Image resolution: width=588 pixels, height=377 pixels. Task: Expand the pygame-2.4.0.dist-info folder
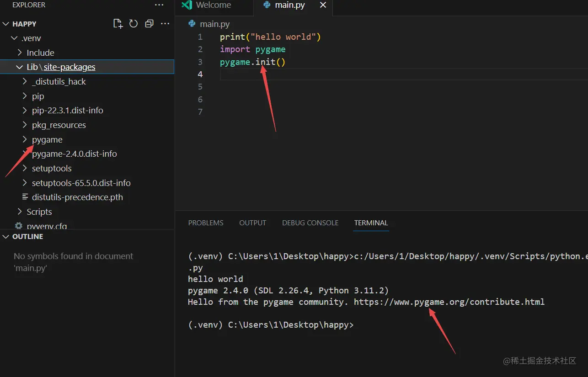[x=25, y=154]
